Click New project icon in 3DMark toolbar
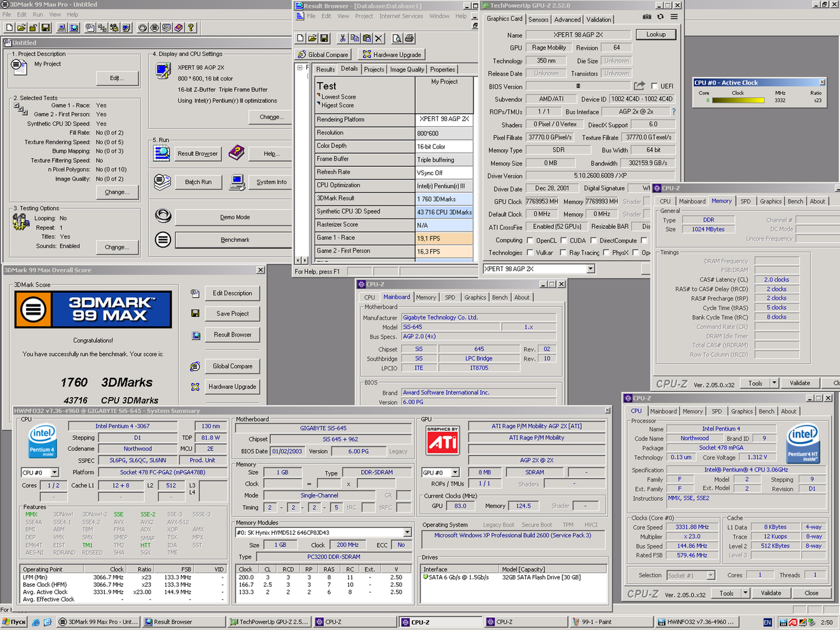The width and height of the screenshot is (840, 630). (x=9, y=27)
